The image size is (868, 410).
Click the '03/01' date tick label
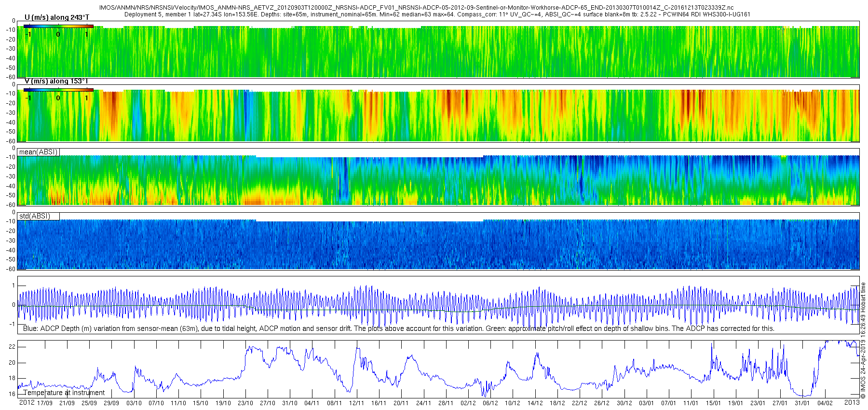point(647,403)
